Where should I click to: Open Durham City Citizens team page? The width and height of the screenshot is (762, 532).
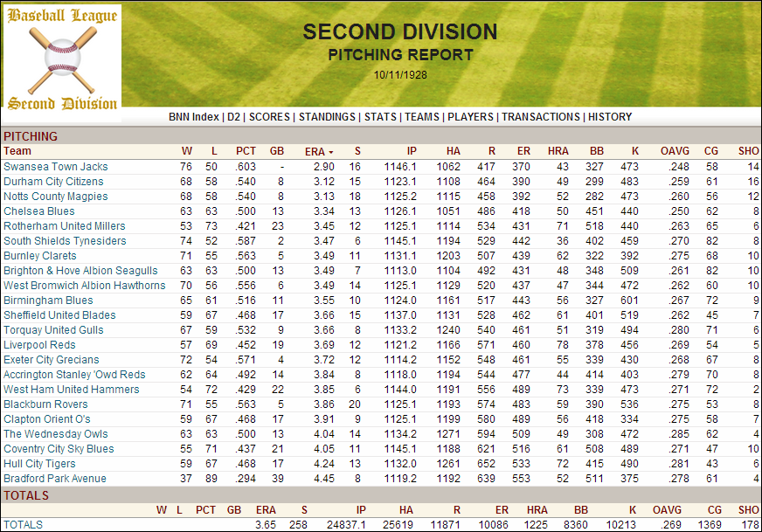click(53, 182)
